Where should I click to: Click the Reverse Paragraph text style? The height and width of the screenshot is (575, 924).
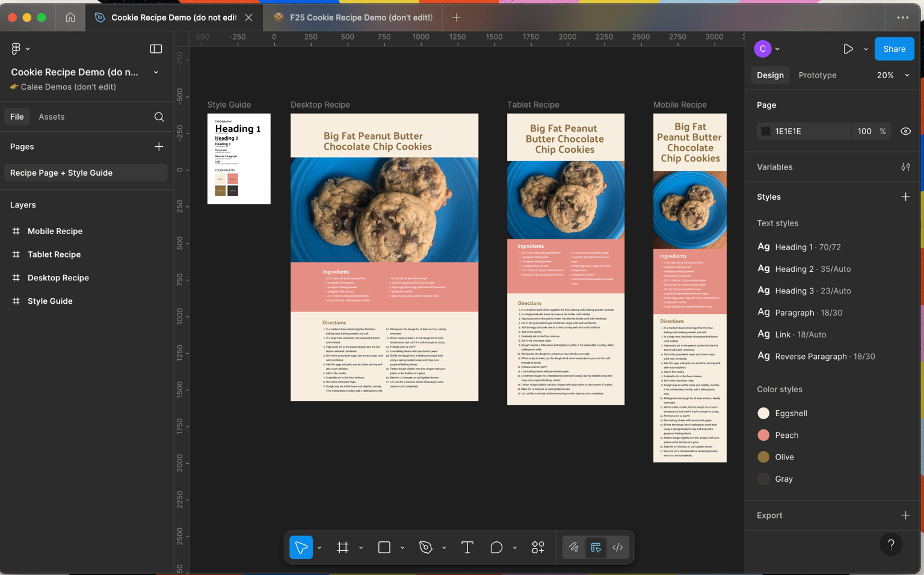coord(816,356)
